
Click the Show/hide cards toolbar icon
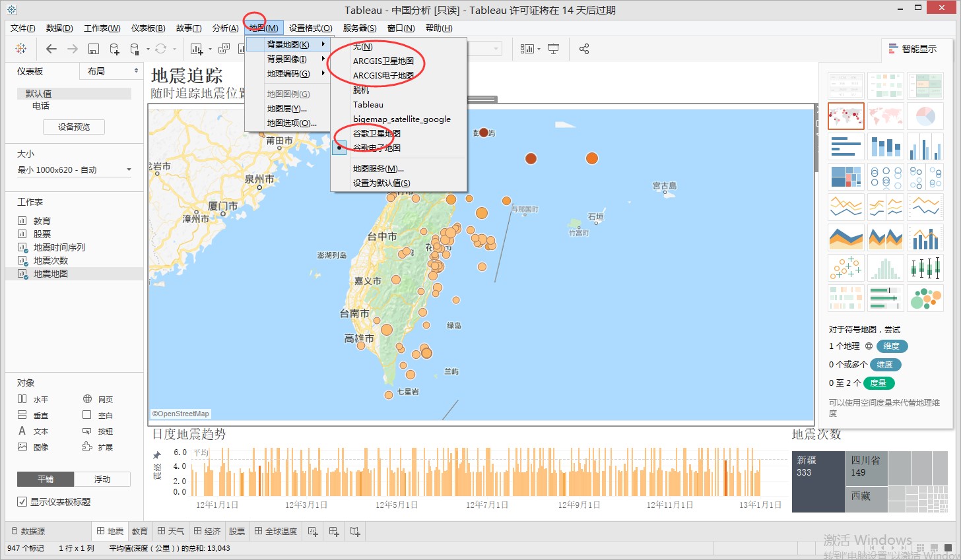coord(527,49)
